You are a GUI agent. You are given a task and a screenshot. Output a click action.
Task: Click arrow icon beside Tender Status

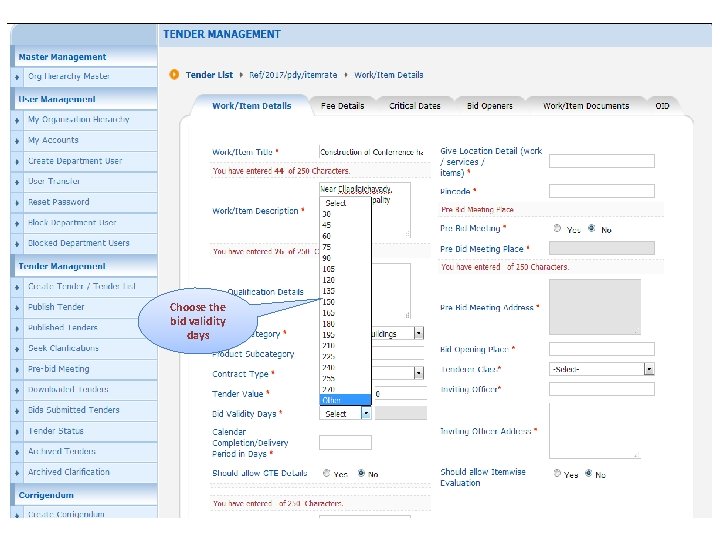point(17,432)
